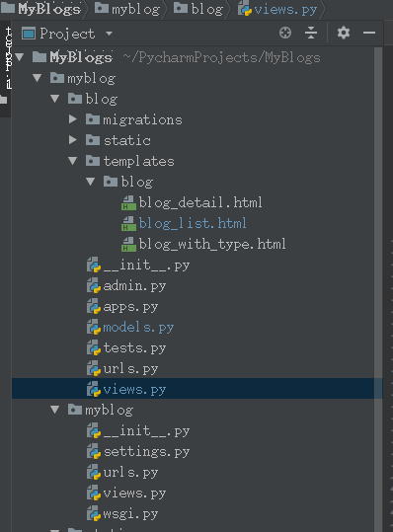Expand the static folder

pos(72,140)
